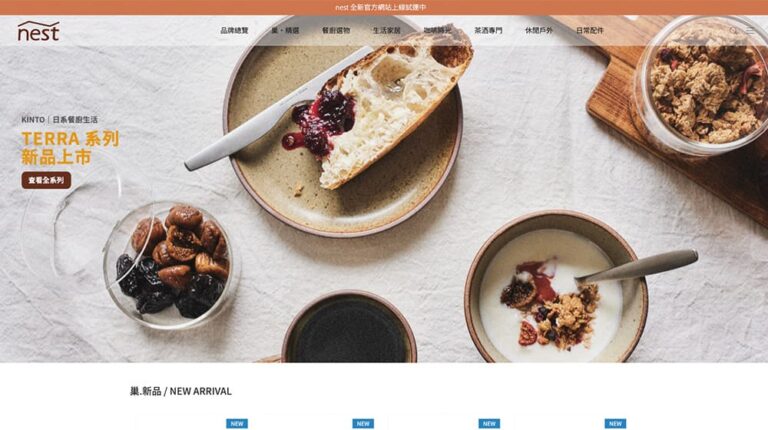
Task: Click the first blue NEW badge
Action: (237, 424)
